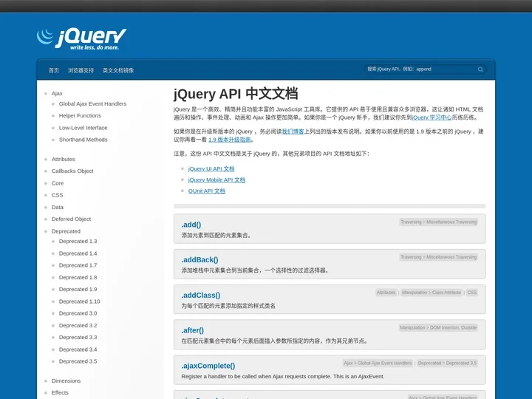Open Deprecated 3.3 sidebar link
Viewport: 532px width, 399px height.
78,338
